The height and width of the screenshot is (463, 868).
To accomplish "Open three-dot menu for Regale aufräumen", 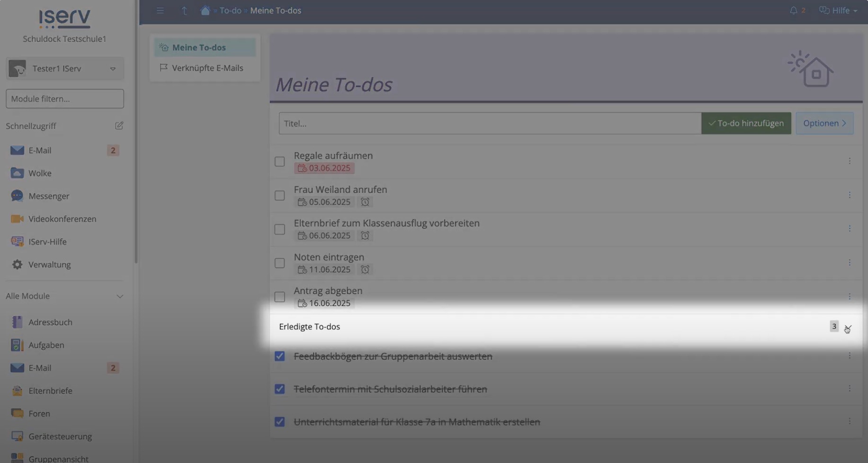I will click(849, 161).
